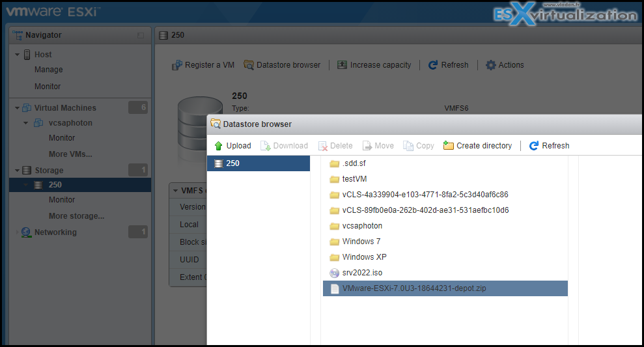Click Refresh label in Datastore browser

(555, 146)
